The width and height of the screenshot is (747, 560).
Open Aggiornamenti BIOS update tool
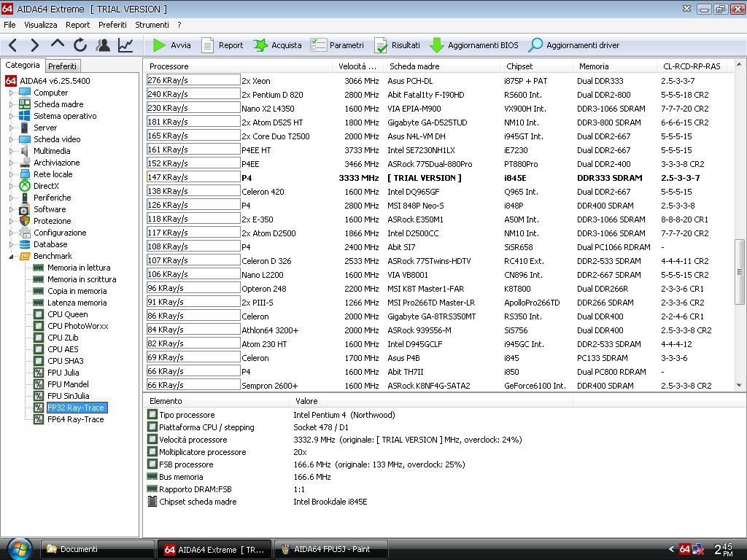(474, 45)
